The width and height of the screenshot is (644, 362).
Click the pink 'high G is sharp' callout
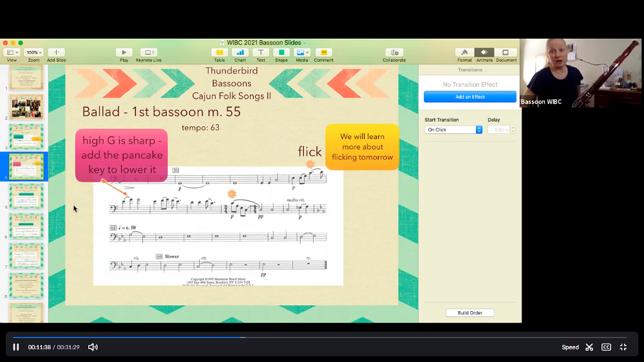coord(122,155)
